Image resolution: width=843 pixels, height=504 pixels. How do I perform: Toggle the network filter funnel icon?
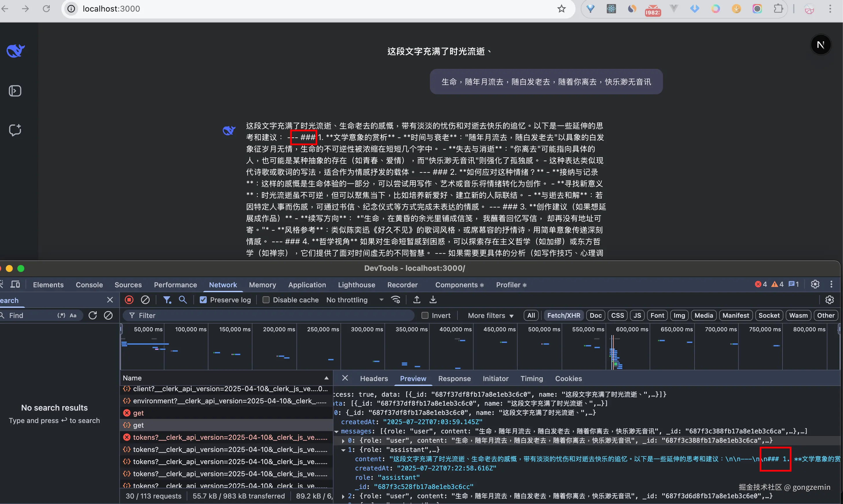point(166,300)
